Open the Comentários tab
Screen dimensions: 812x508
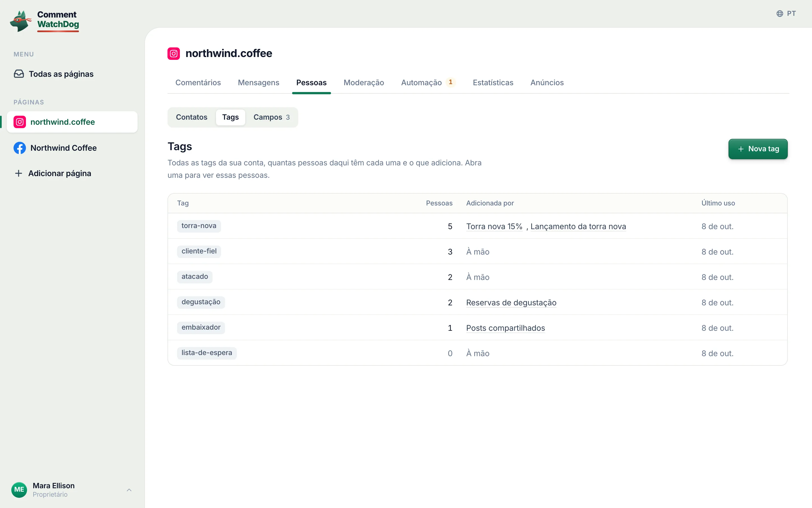pos(198,83)
